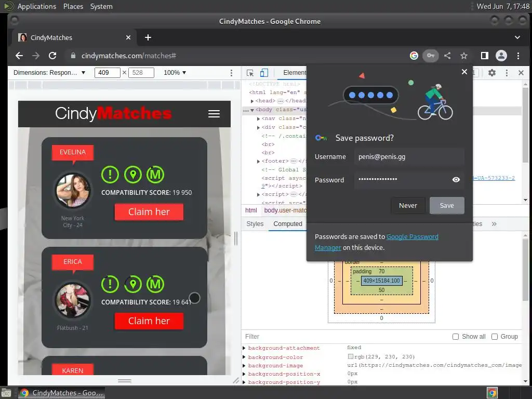Select the Computed tab
Image resolution: width=532 pixels, height=399 pixels.
click(x=288, y=224)
